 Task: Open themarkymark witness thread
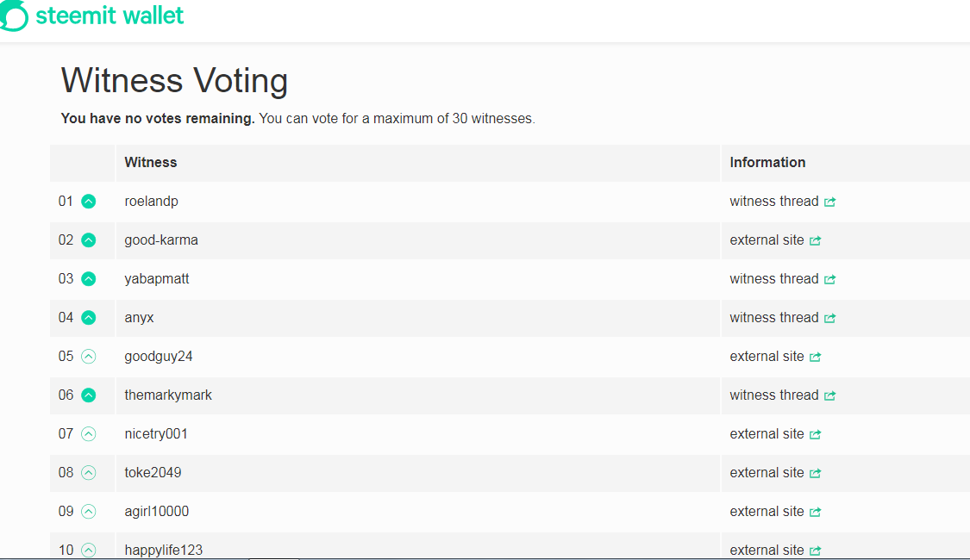coord(774,395)
